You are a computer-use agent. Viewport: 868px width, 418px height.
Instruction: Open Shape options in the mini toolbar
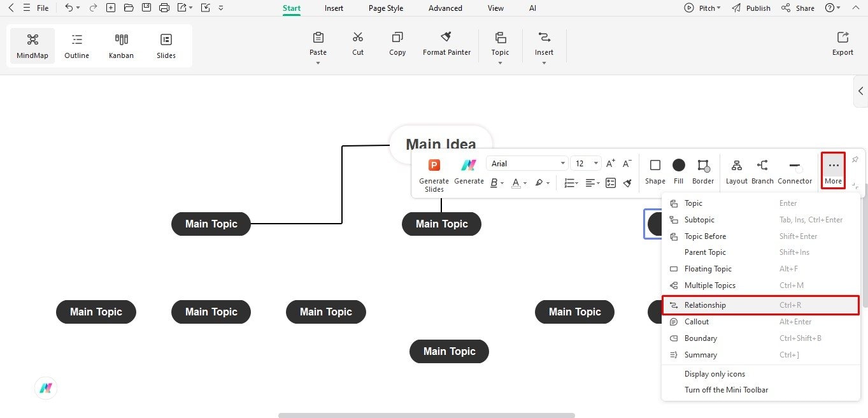pos(655,171)
